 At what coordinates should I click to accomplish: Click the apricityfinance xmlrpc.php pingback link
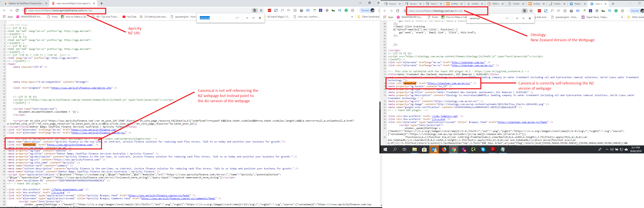pos(81,88)
